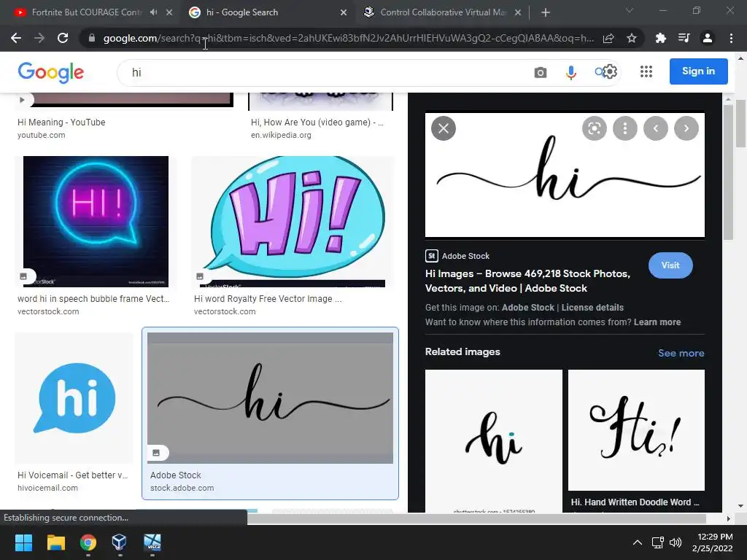Viewport: 747px width, 560px height.
Task: Open the Hi! hand written doodle related image
Action: (x=636, y=430)
